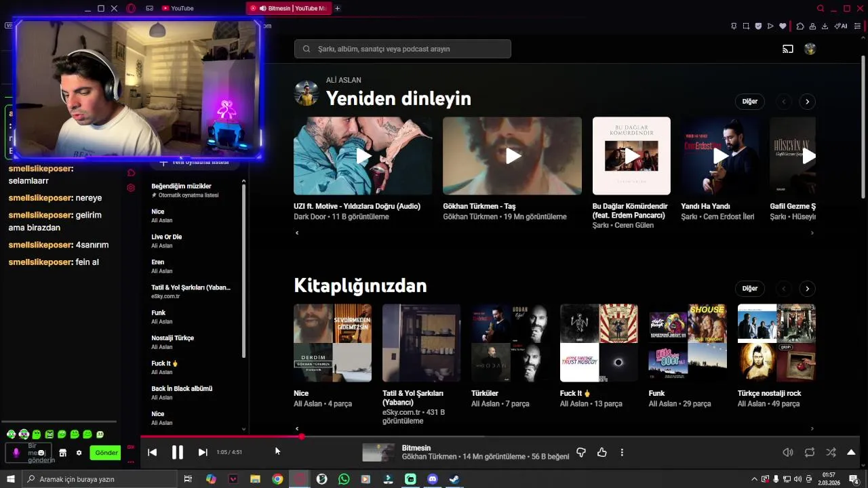The height and width of the screenshot is (488, 868).
Task: Click the red tab search magnifier in the title bar
Action: click(x=821, y=8)
